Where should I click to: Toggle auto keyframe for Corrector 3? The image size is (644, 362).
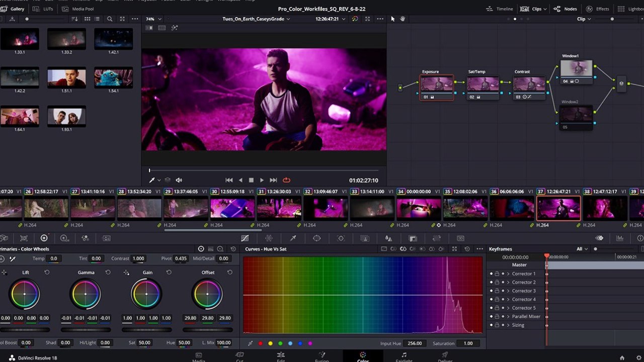(503, 291)
